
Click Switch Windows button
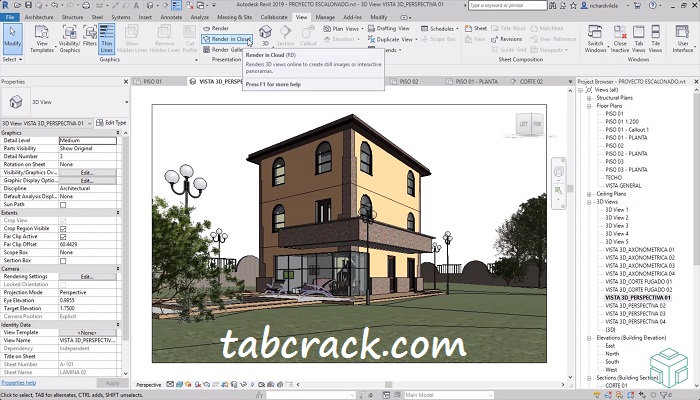click(595, 39)
